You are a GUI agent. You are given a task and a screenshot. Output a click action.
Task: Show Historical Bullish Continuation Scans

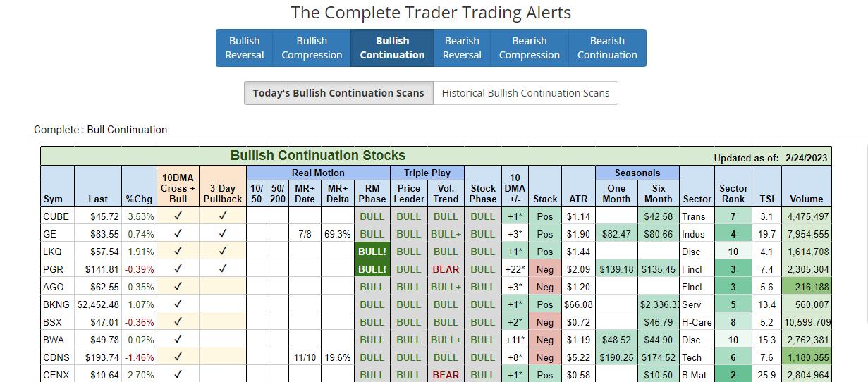pos(525,93)
